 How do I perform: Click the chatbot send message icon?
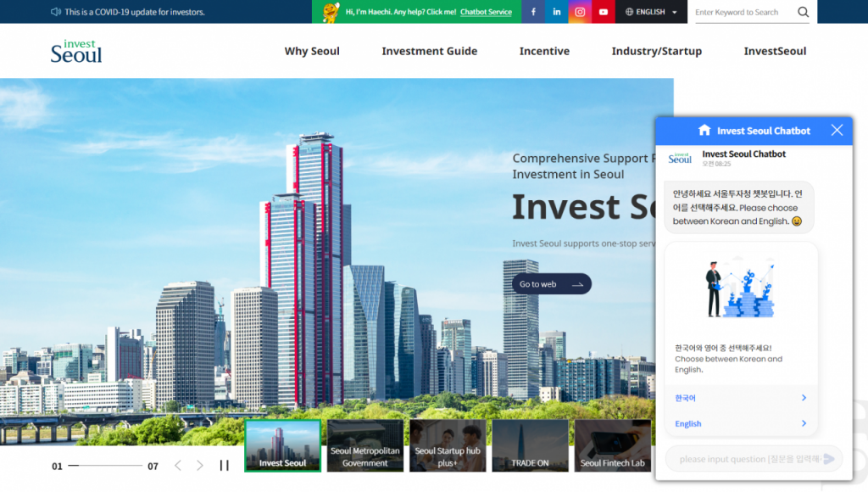[x=829, y=459]
